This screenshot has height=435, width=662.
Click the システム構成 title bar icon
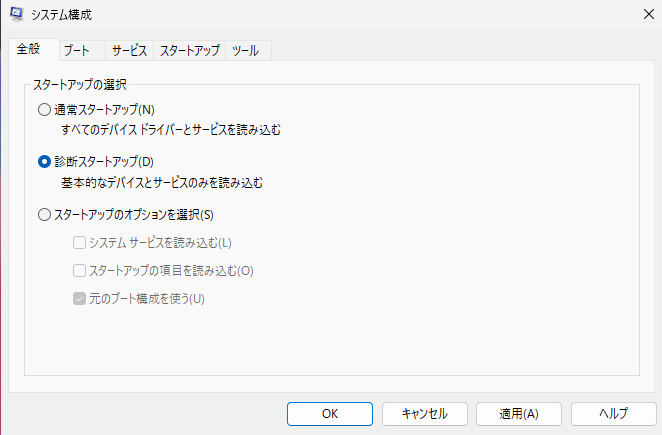point(16,14)
